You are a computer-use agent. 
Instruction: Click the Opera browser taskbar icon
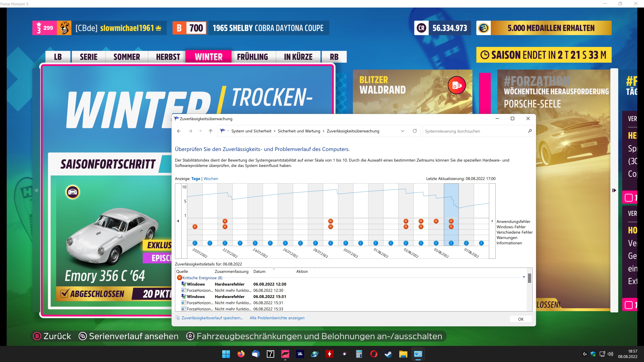(x=373, y=354)
